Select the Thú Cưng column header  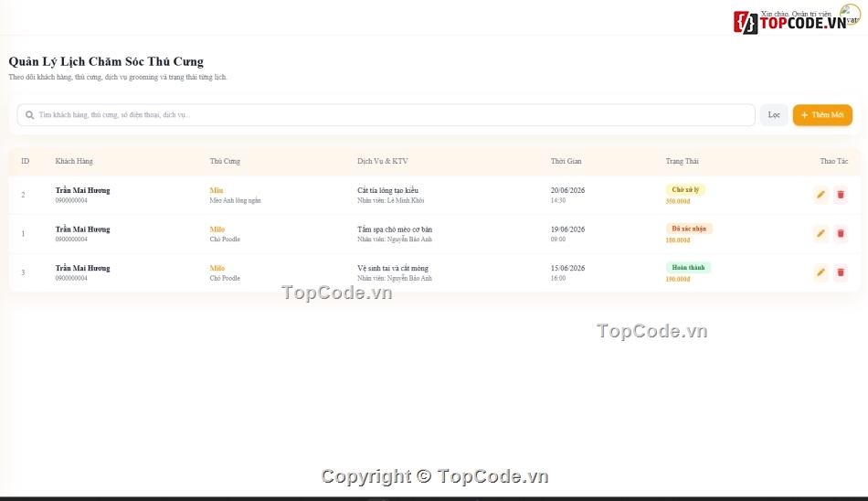tap(225, 161)
